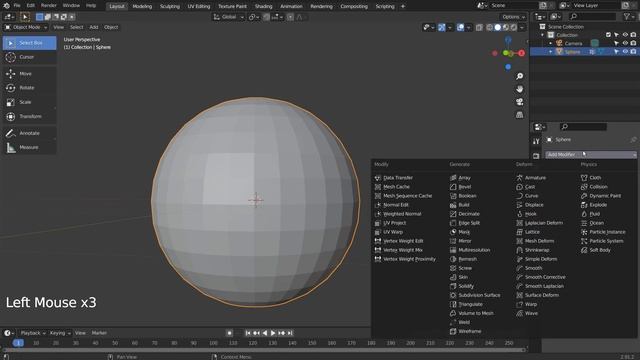Switch to solid viewport shading
The width and height of the screenshot is (640, 360).
tap(498, 27)
